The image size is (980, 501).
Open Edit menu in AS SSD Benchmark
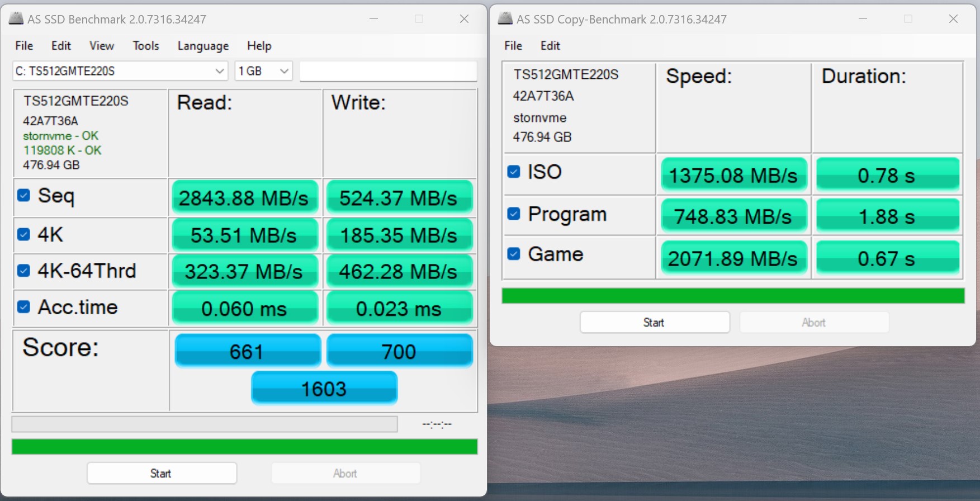point(61,46)
